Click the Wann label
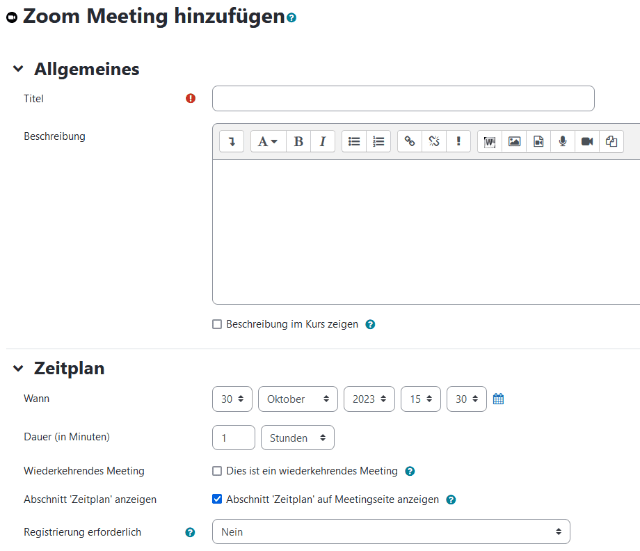Image resolution: width=640 pixels, height=551 pixels. point(37,398)
